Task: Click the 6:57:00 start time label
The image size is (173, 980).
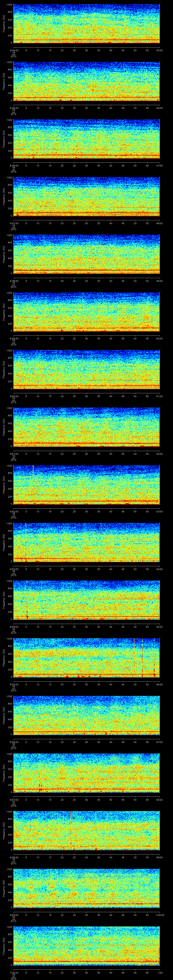Action: pyautogui.click(x=14, y=799)
